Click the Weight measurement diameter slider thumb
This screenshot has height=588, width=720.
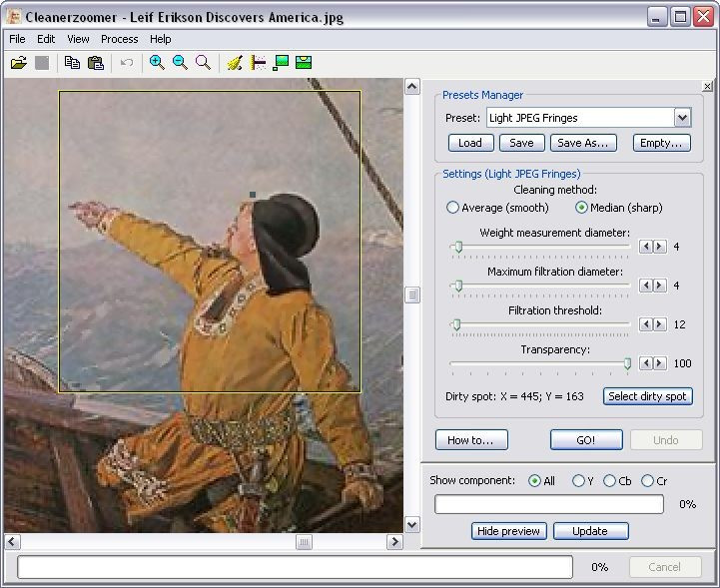[458, 247]
